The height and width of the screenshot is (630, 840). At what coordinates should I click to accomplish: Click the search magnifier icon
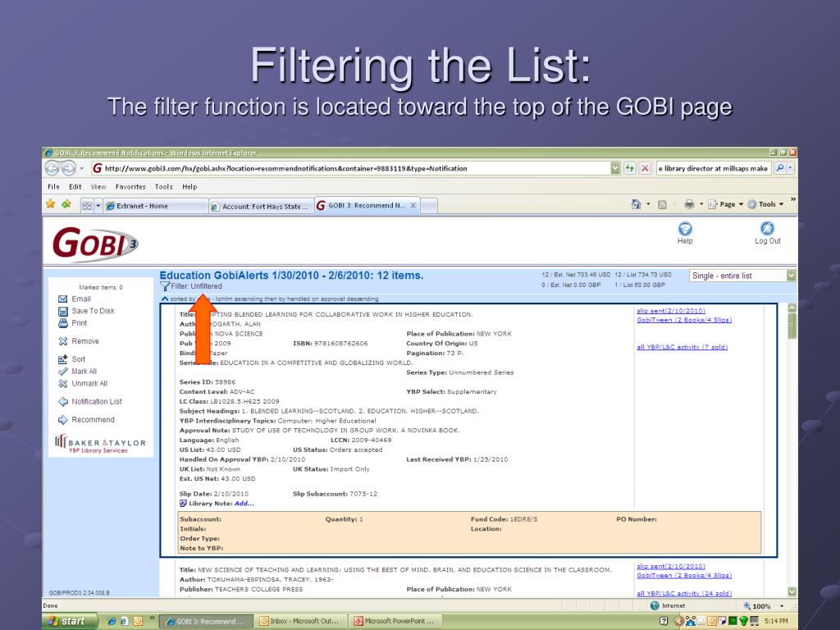tap(780, 168)
